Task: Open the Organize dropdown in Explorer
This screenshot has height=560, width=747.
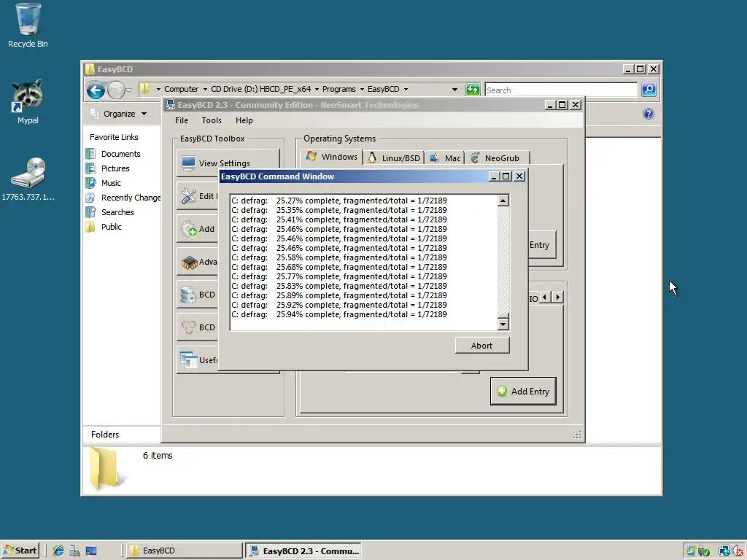Action: [x=119, y=114]
